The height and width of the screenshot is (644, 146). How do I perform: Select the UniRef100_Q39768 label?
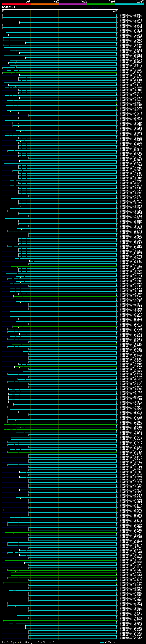pyautogui.click(x=131, y=334)
